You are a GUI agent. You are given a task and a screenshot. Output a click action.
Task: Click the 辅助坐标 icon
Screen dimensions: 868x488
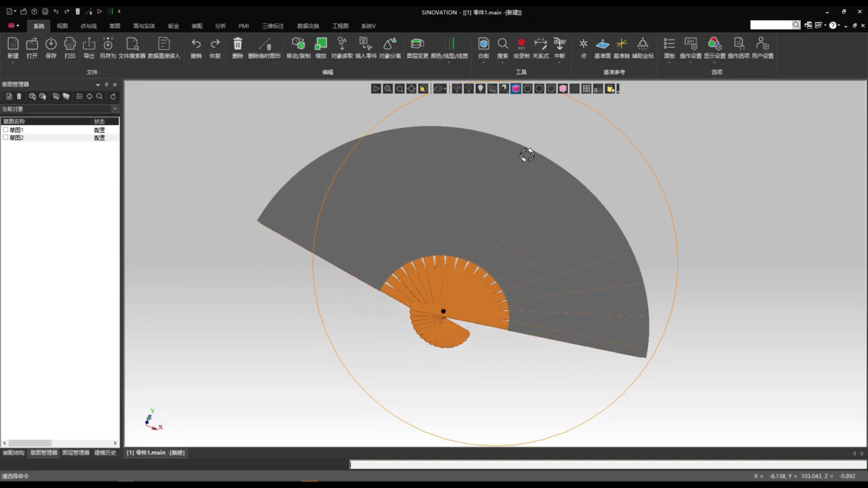642,45
